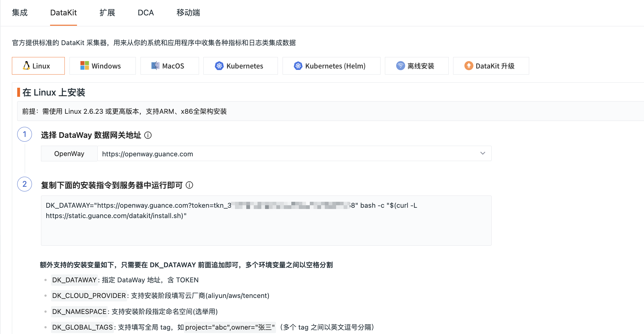Click the info icon beside 选择 DataWay 数据网关地址
The image size is (644, 334).
pyautogui.click(x=148, y=135)
